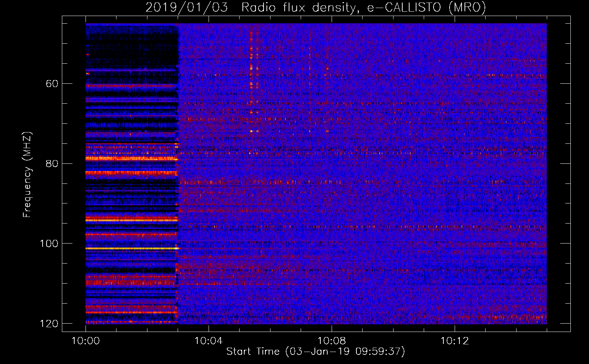Click the '10:04' time tick label
Screen dimensions: 589x364
(x=209, y=341)
